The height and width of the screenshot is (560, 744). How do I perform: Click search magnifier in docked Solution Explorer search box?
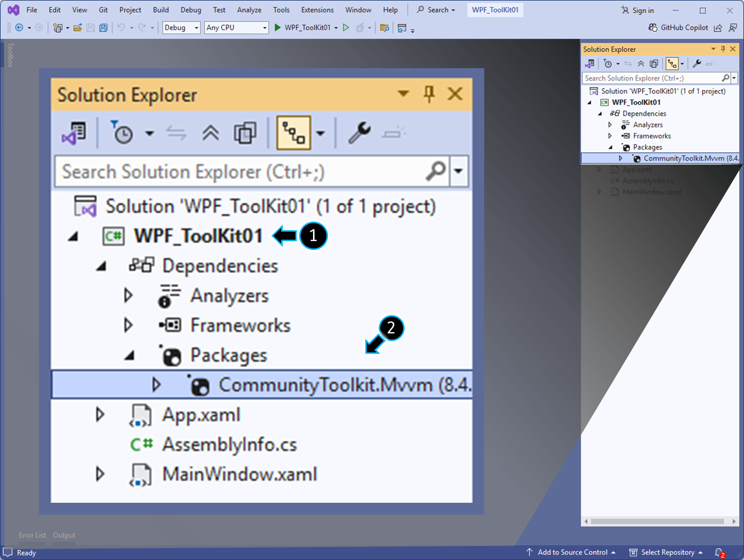coord(726,78)
